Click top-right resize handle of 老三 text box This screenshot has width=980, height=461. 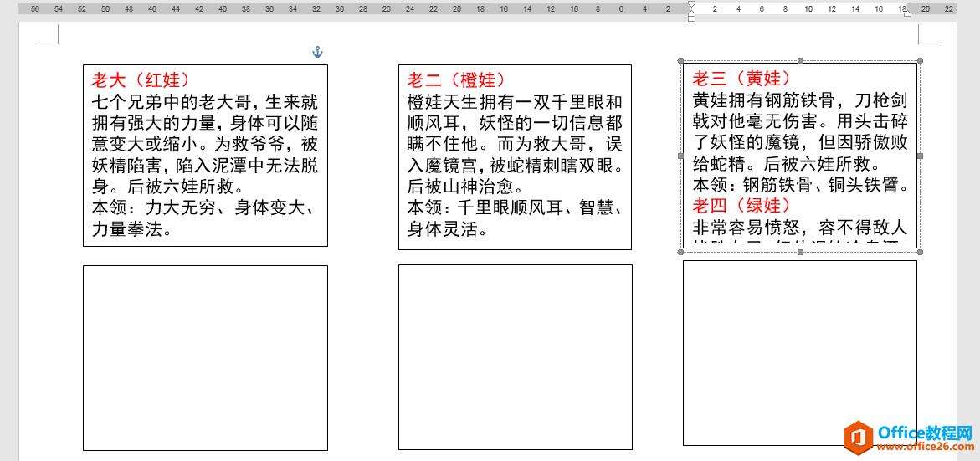[x=921, y=60]
